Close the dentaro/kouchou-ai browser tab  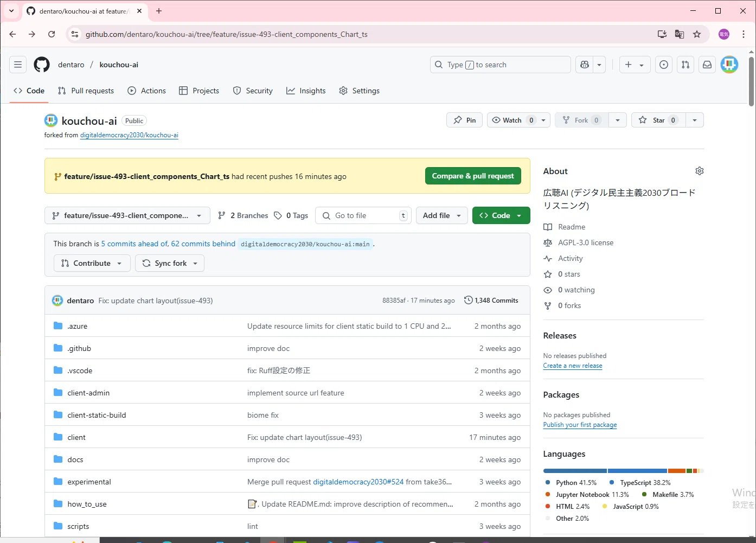coord(139,11)
